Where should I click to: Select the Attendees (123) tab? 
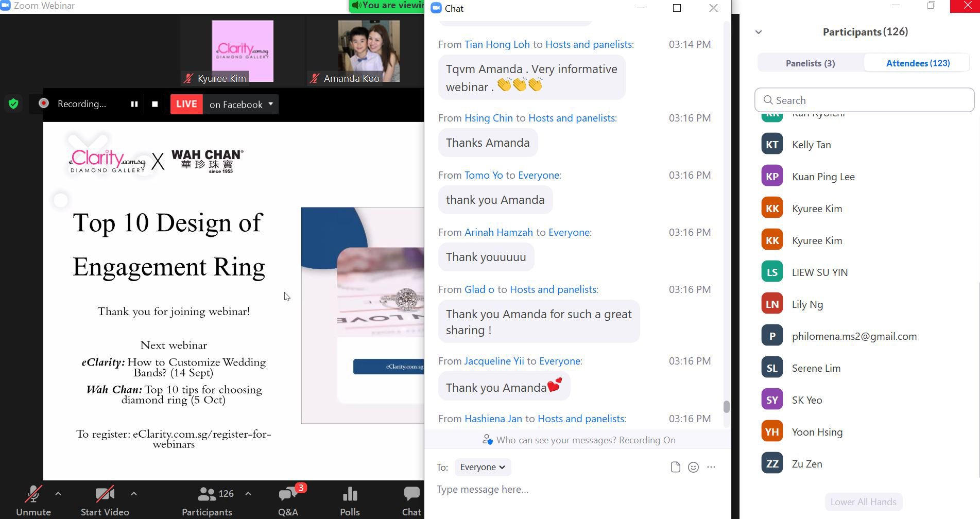918,63
